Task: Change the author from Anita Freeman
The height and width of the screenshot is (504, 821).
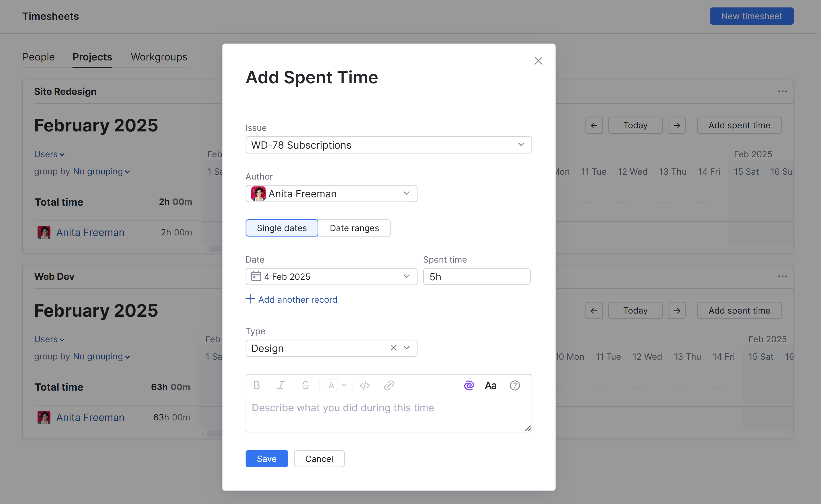Action: point(406,193)
